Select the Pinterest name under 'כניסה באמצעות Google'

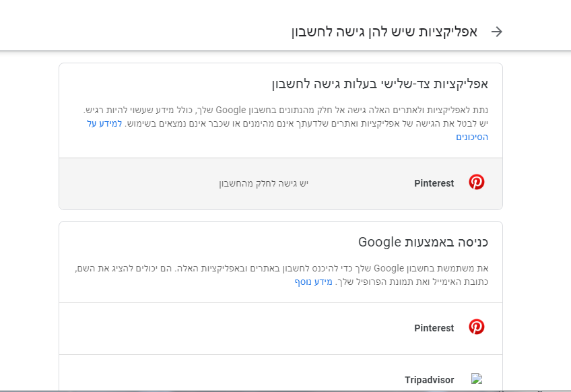(434, 328)
